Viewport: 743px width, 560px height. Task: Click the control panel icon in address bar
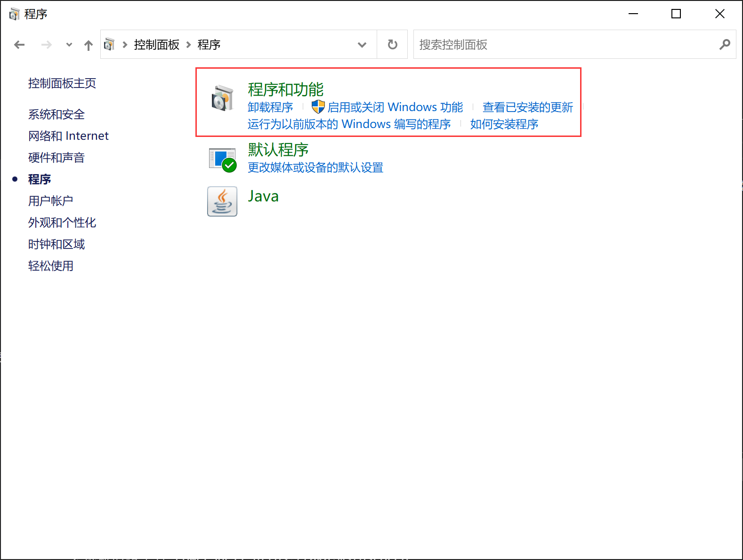click(109, 45)
